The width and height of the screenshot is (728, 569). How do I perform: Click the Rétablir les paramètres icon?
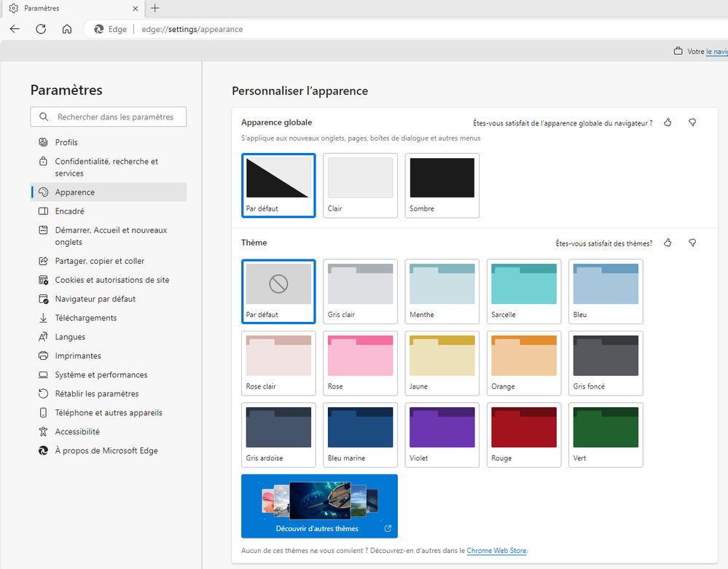(x=43, y=393)
